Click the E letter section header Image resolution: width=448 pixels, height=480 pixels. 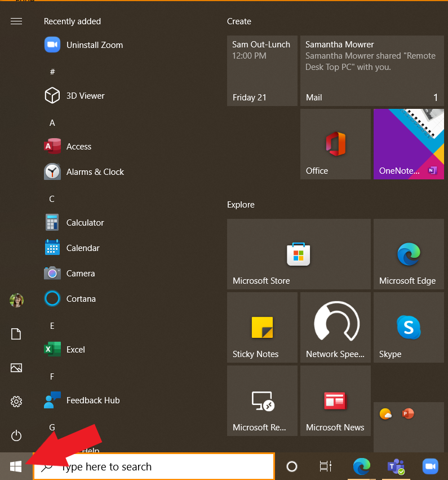(x=52, y=325)
